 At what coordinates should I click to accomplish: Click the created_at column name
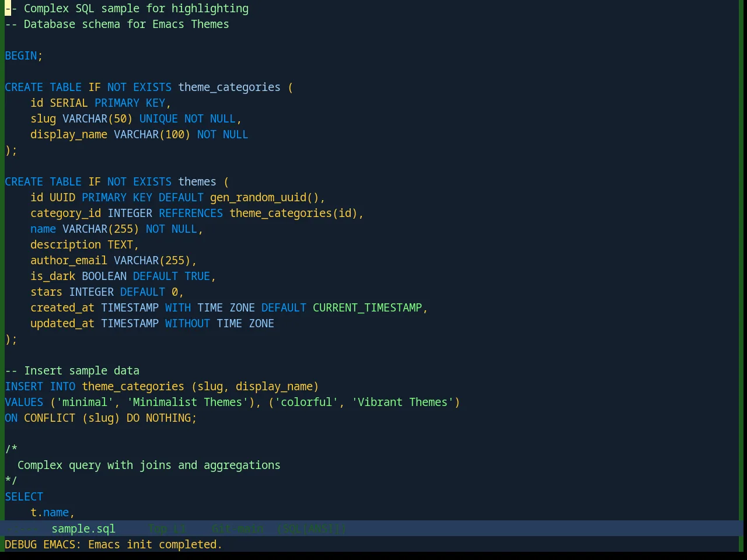click(62, 308)
